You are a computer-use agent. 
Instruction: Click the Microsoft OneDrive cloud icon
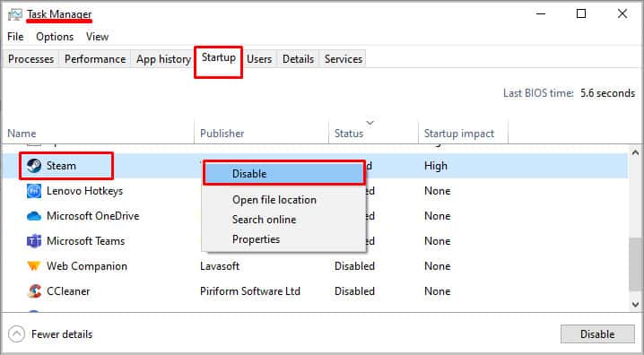(34, 216)
